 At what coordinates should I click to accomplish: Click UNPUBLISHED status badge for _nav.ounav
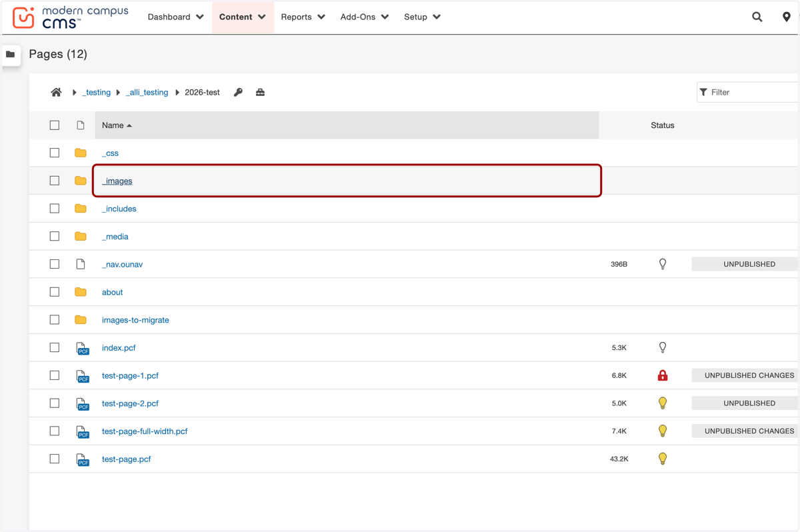click(x=745, y=264)
